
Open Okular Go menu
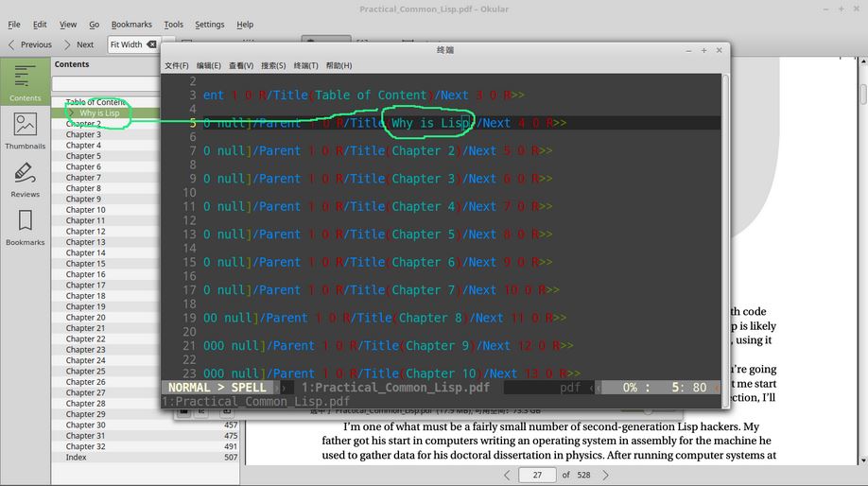95,25
